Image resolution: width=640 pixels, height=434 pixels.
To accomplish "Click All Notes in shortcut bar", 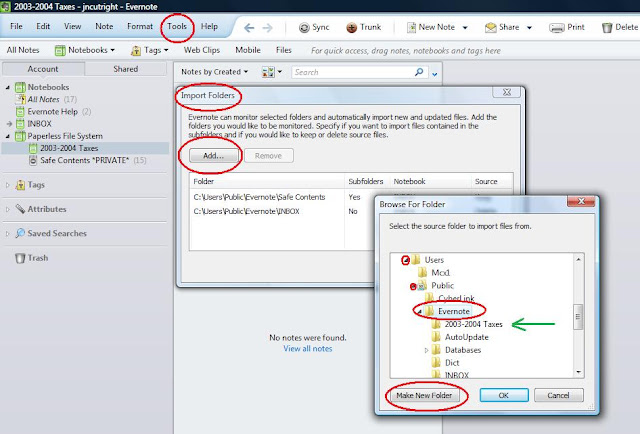I will point(23,50).
